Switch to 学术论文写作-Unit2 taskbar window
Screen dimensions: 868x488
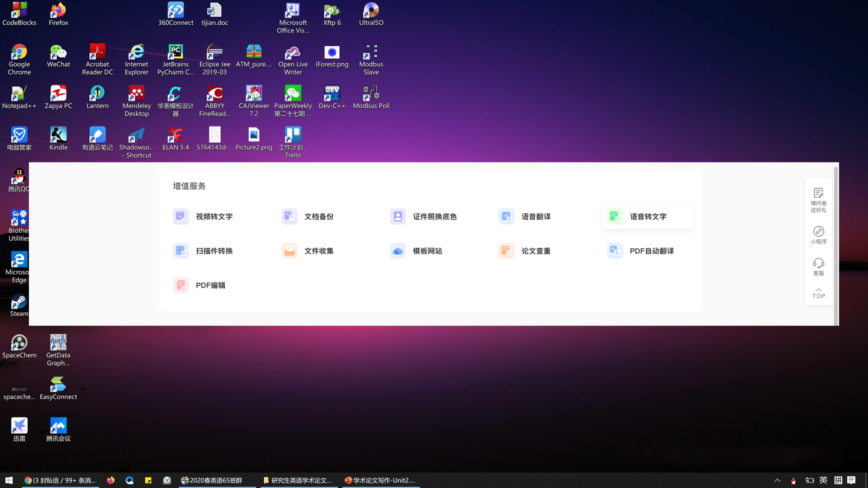(x=380, y=480)
